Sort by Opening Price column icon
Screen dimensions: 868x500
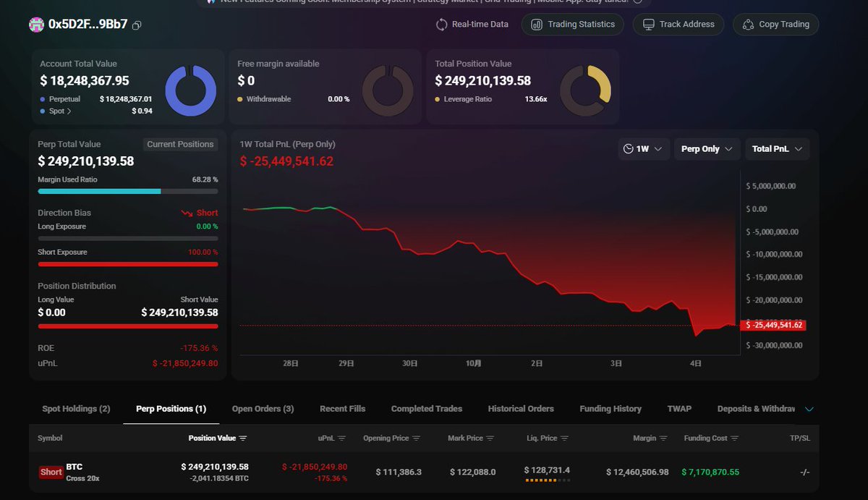(417, 438)
